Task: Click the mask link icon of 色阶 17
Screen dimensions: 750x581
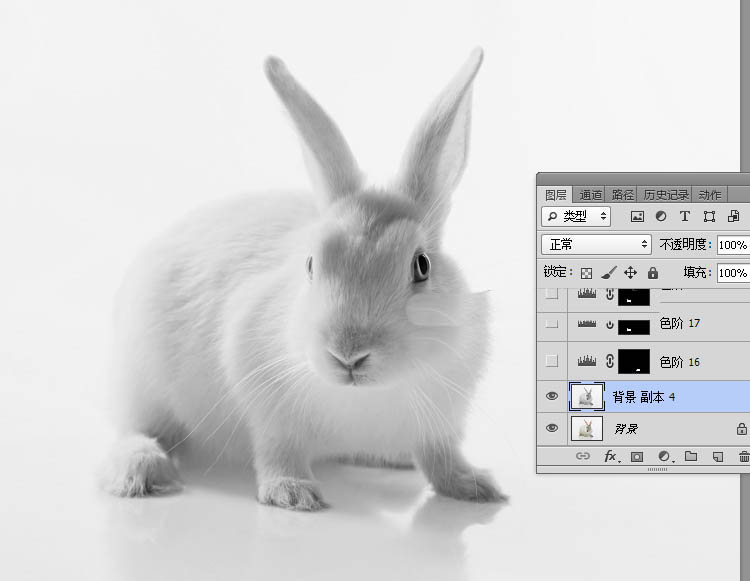Action: point(609,325)
